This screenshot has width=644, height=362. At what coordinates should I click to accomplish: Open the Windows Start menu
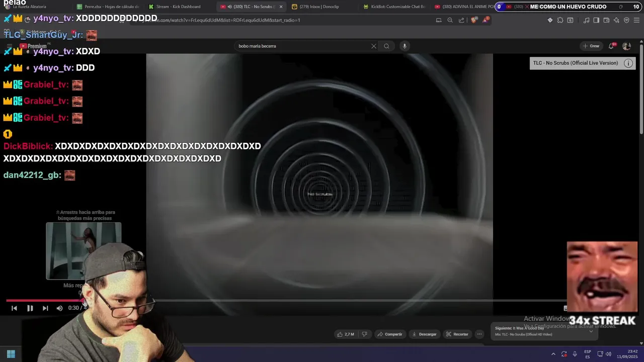[x=11, y=354]
